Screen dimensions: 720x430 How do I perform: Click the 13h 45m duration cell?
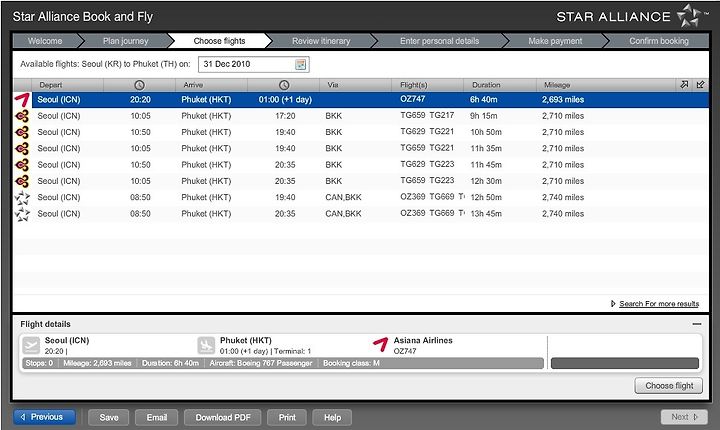[x=486, y=214]
